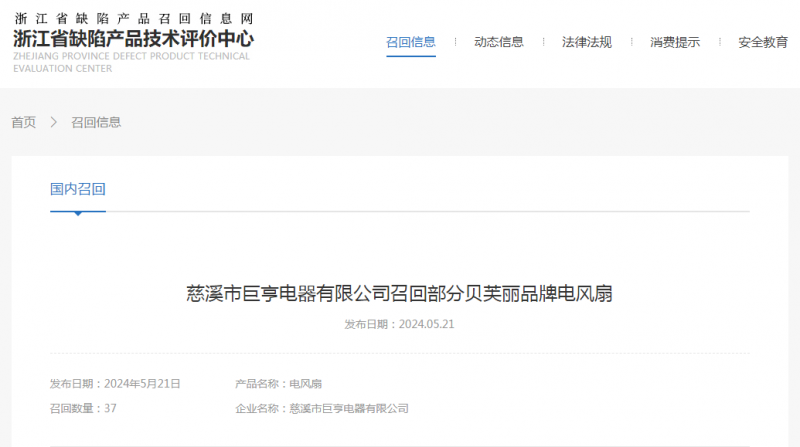Select the 国内召回 tab
The image size is (800, 447).
78,189
